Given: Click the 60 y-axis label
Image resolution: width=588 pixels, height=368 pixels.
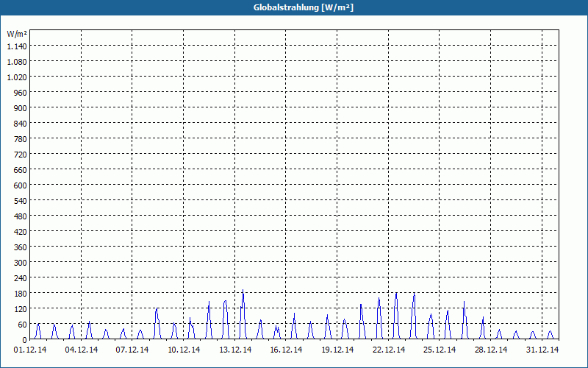Looking at the screenshot, I should click(23, 325).
